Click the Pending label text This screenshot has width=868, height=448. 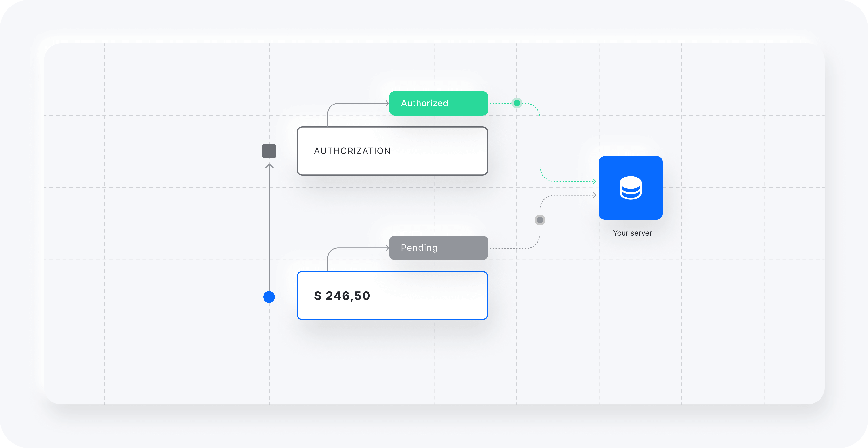[419, 248]
